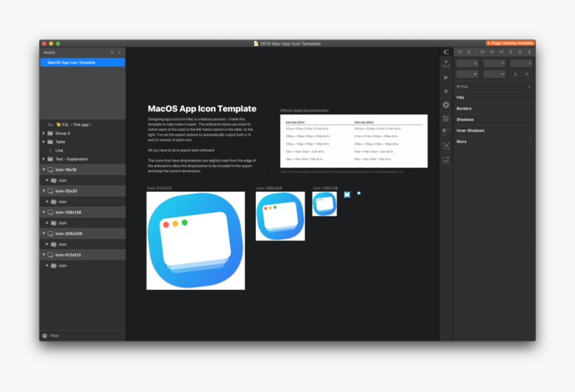Viewport: 575px width, 392px height.
Task: Click the align left icon in inspector
Action: pyautogui.click(x=483, y=52)
